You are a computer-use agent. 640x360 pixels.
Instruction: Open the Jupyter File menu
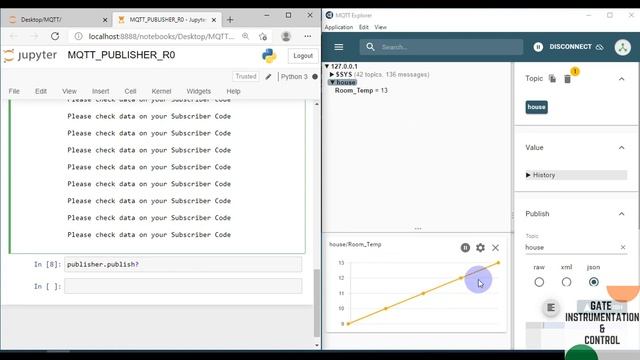point(14,91)
